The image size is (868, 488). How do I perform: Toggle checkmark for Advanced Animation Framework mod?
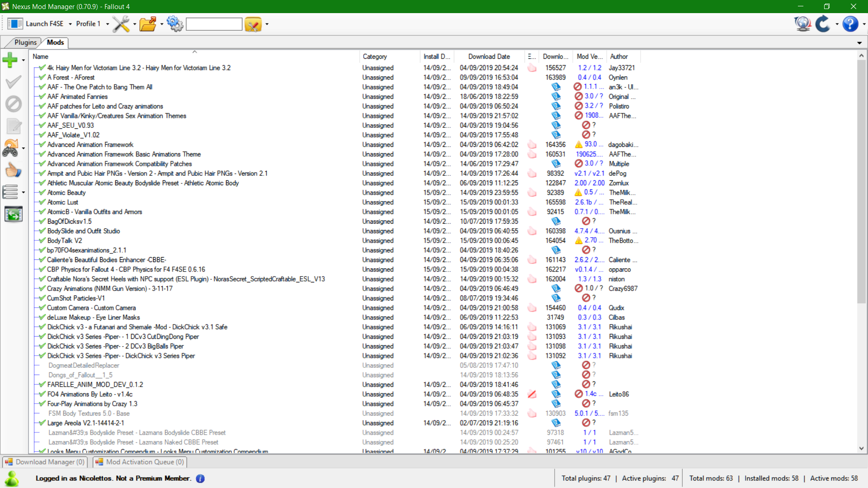[x=42, y=145]
